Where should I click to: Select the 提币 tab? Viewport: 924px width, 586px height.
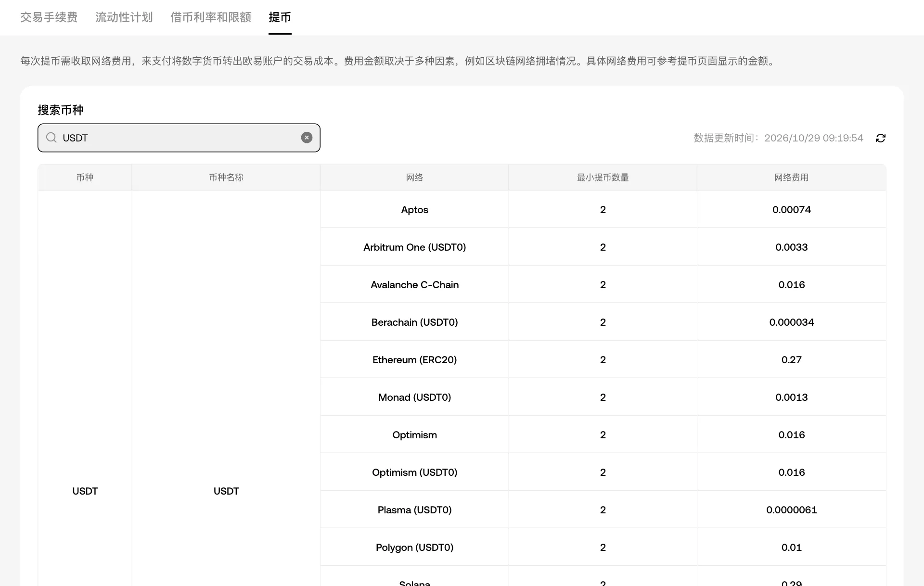coord(280,17)
